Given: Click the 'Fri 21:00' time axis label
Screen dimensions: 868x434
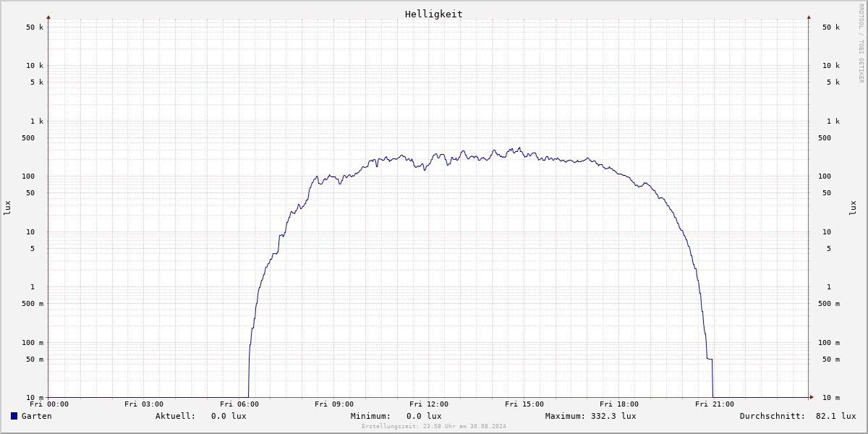Looking at the screenshot, I should (715, 404).
